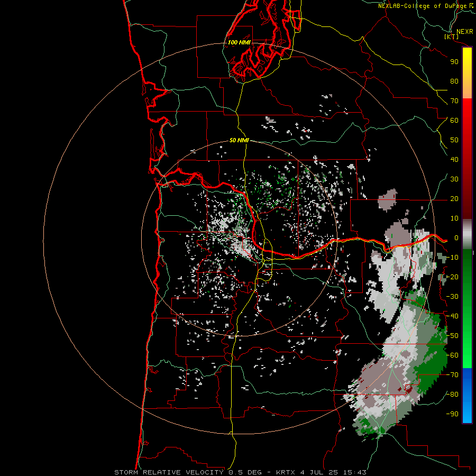Click the [KT] units label
Viewport: 476px width, 476px height.
(452, 36)
